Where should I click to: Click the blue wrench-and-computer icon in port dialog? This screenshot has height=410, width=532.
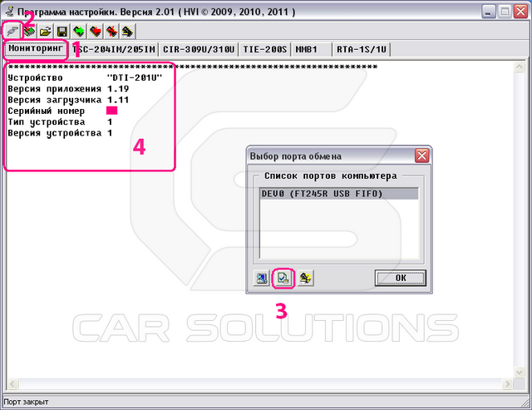pos(262,279)
